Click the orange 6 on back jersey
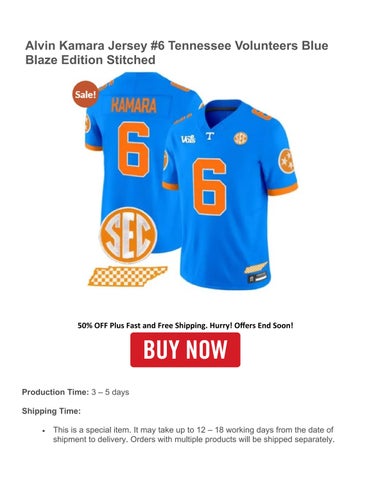Screen dimensions: 371x480 (134, 149)
